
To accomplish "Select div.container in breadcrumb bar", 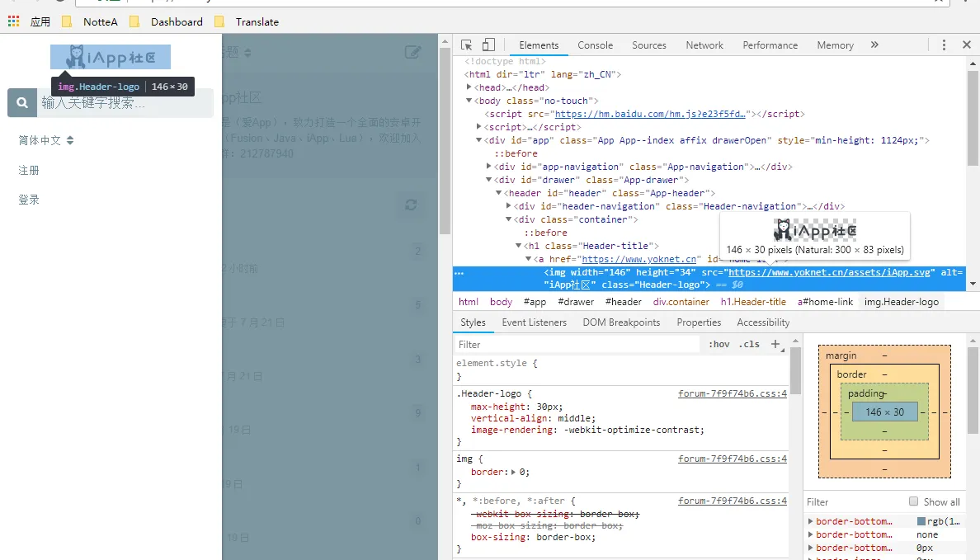I will point(681,302).
